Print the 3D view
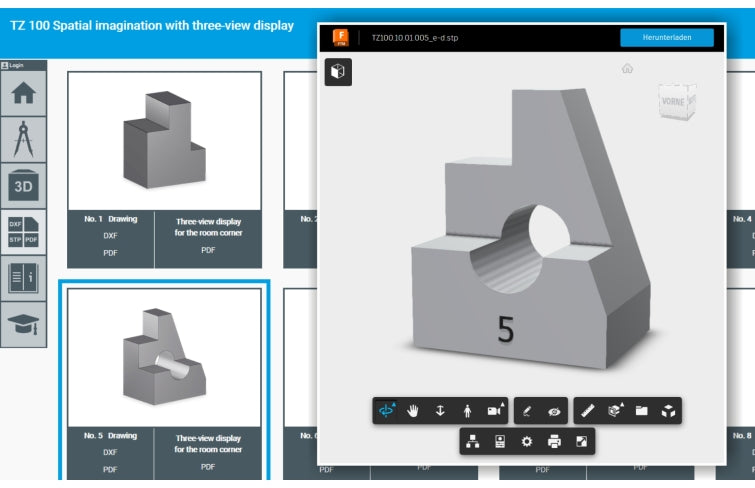This screenshot has width=755, height=488. [x=554, y=441]
